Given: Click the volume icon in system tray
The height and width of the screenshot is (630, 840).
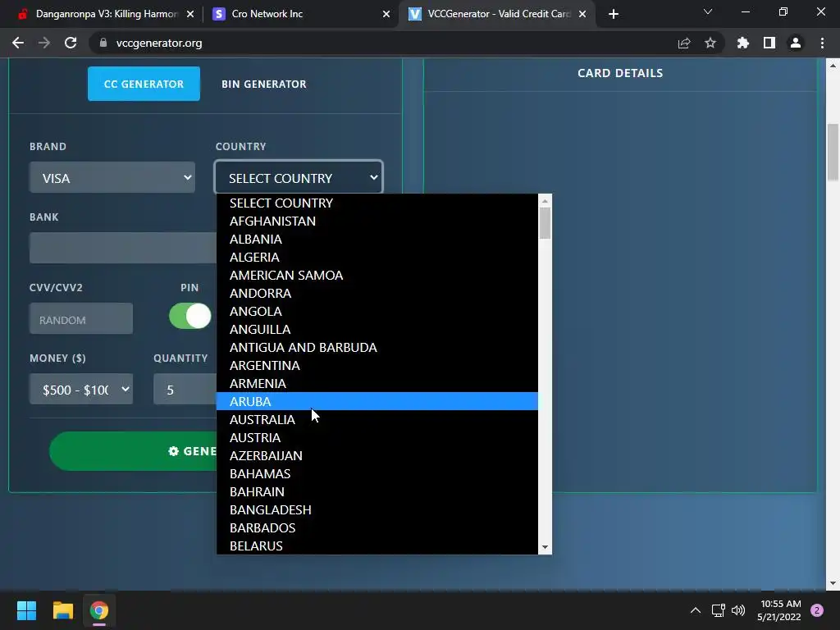Looking at the screenshot, I should pos(737,610).
